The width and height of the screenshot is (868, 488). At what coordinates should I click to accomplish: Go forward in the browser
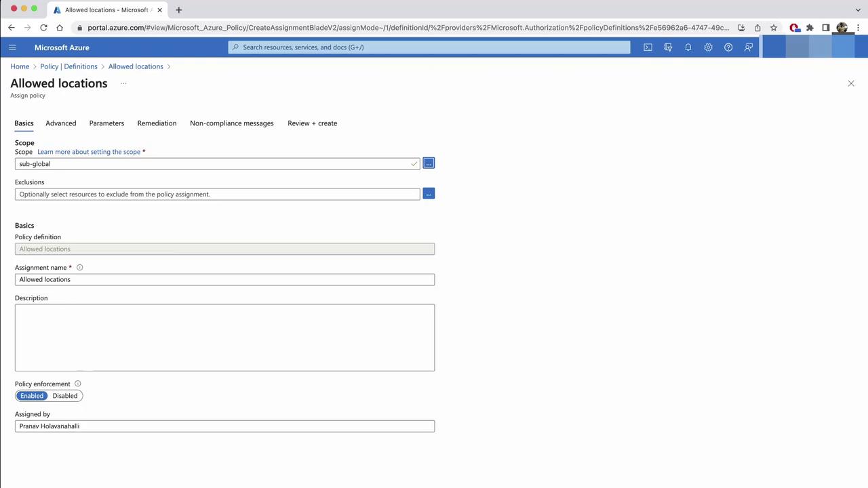[27, 28]
